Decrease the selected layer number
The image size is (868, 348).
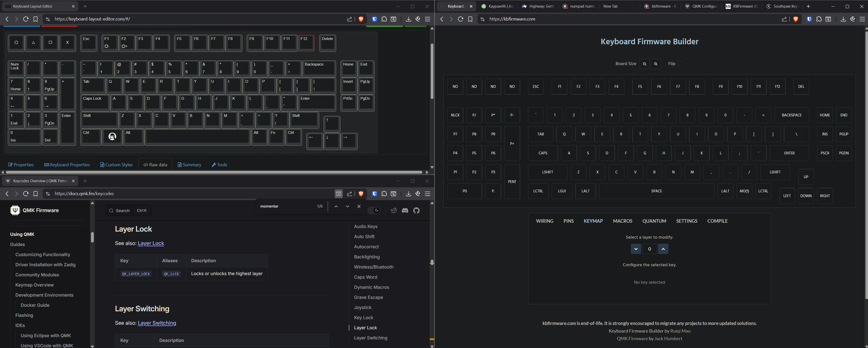(635, 249)
